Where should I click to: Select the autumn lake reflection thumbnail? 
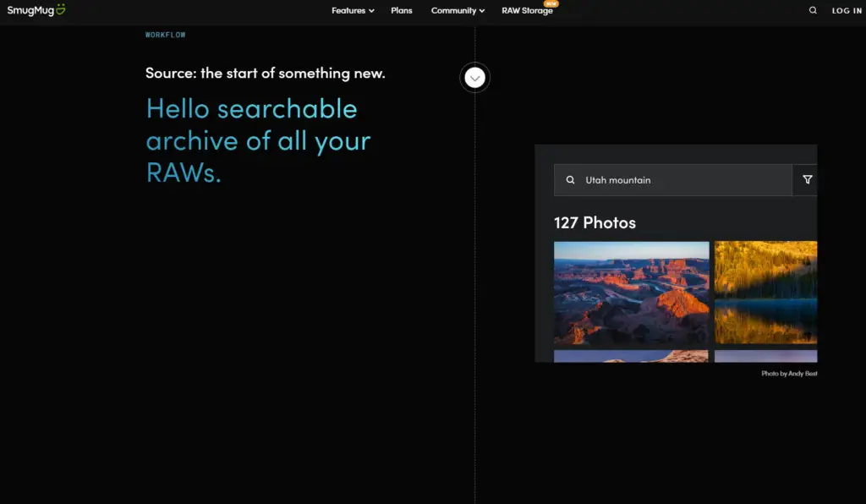click(765, 293)
